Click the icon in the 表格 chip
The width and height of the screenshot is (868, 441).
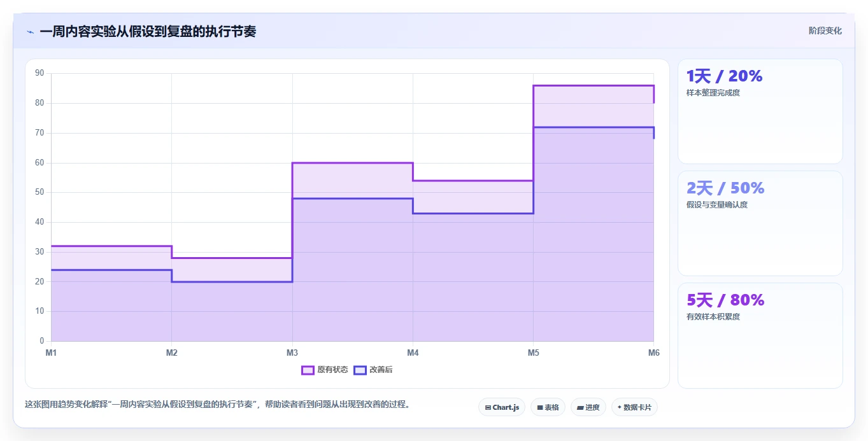coord(540,407)
